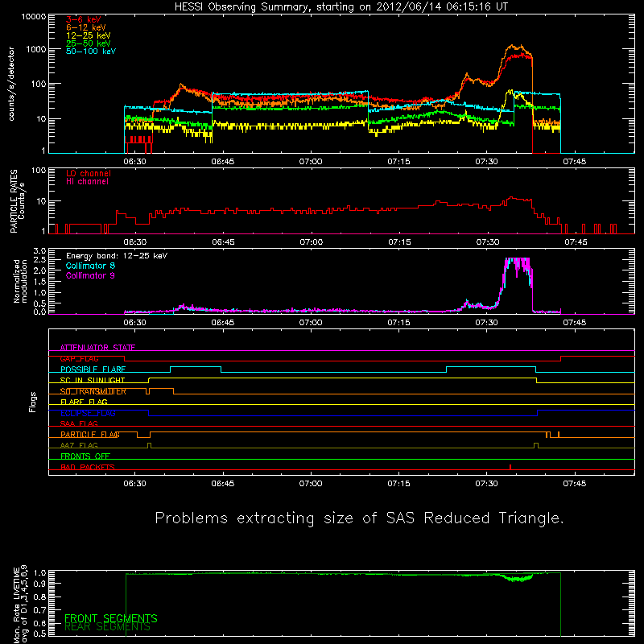Click the 1000 tick label on count-rate axis

click(36, 49)
